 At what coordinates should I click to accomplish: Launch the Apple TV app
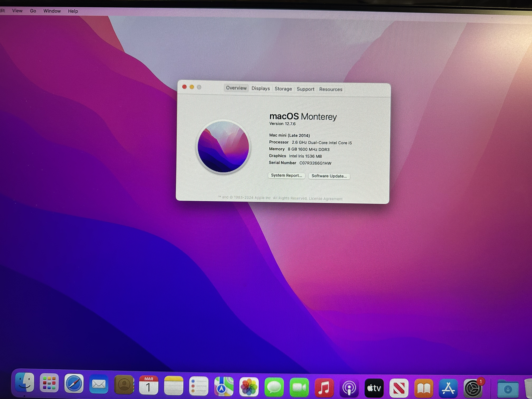[x=374, y=388]
